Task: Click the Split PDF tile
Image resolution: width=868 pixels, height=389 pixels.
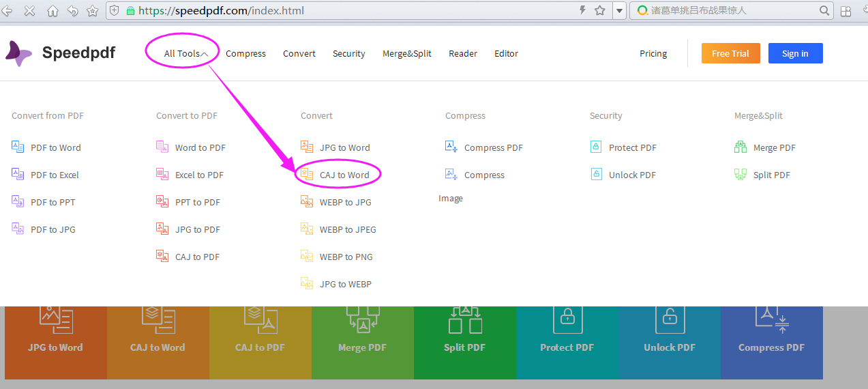Action: point(465,343)
